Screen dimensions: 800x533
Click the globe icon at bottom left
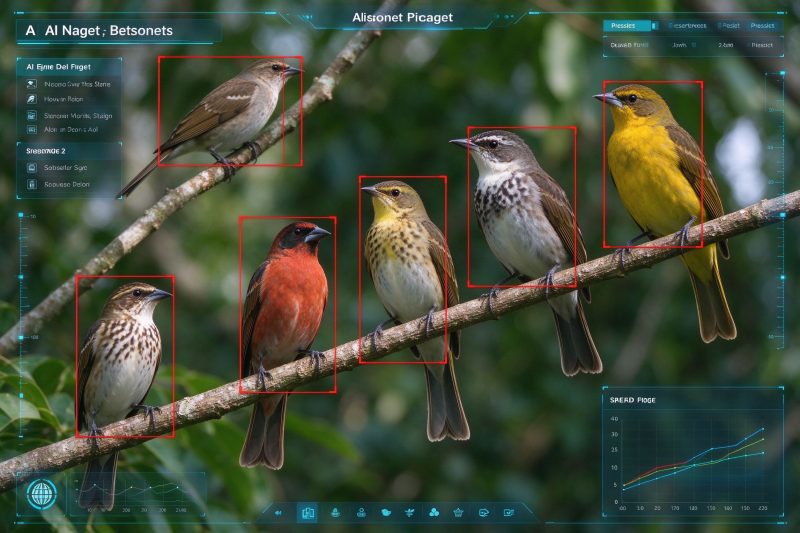pyautogui.click(x=42, y=494)
